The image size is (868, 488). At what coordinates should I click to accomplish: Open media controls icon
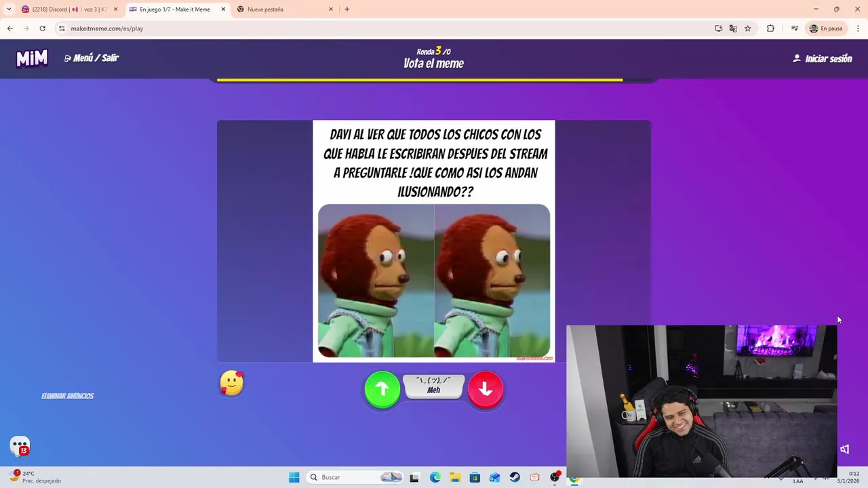(794, 28)
